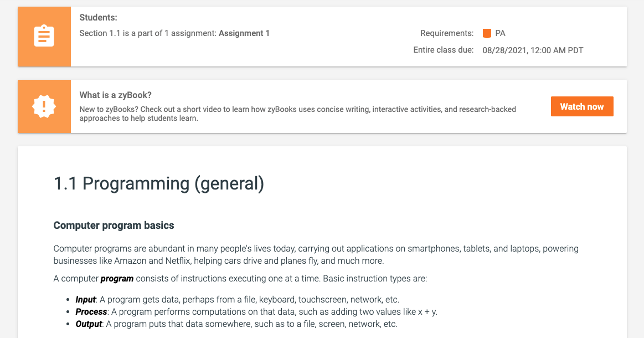Click the paragraph starting "Computer programs are abundant"
Viewport: 644px width, 338px height.
click(316, 254)
